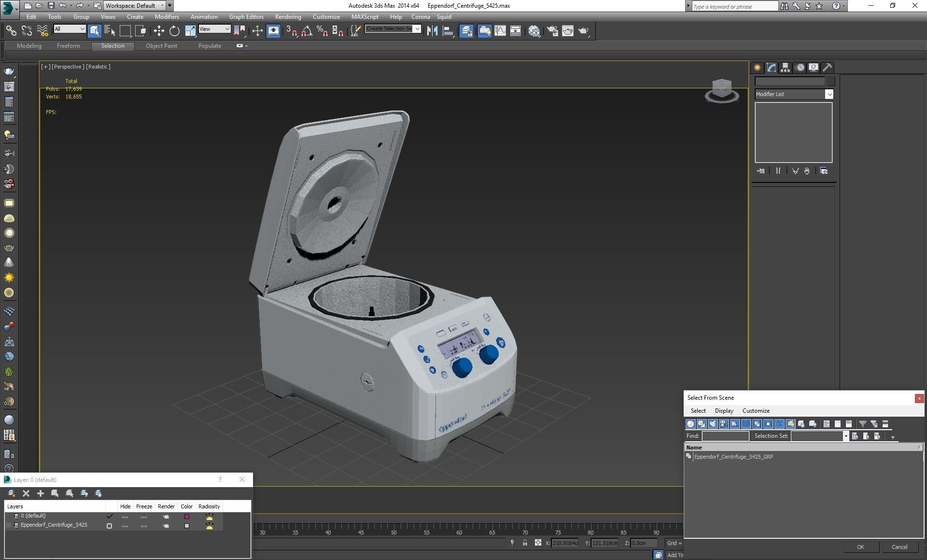Click the Name column header

(x=802, y=448)
